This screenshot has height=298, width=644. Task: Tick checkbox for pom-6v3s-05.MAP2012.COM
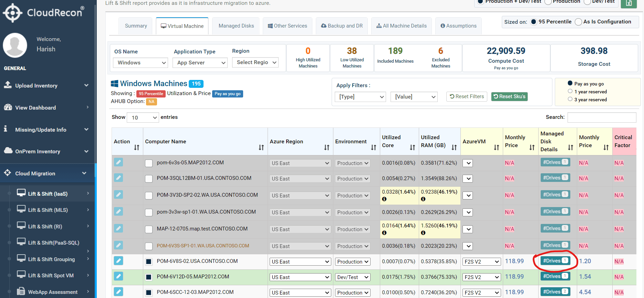click(149, 163)
